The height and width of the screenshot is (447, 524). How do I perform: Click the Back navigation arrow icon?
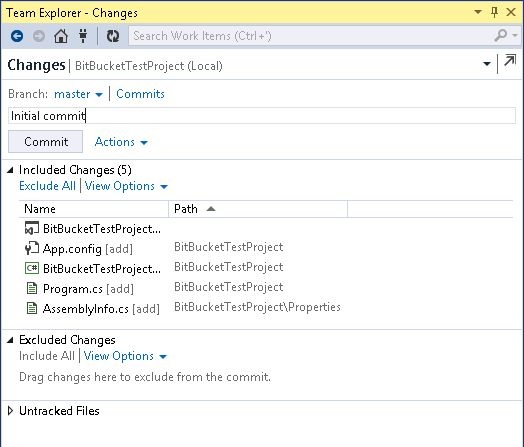coord(17,36)
